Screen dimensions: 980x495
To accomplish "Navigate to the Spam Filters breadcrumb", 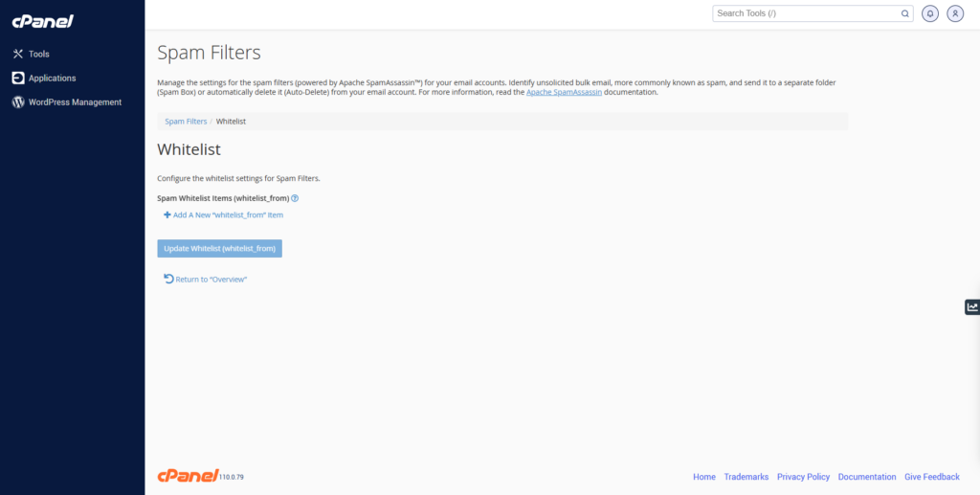I will pos(186,122).
